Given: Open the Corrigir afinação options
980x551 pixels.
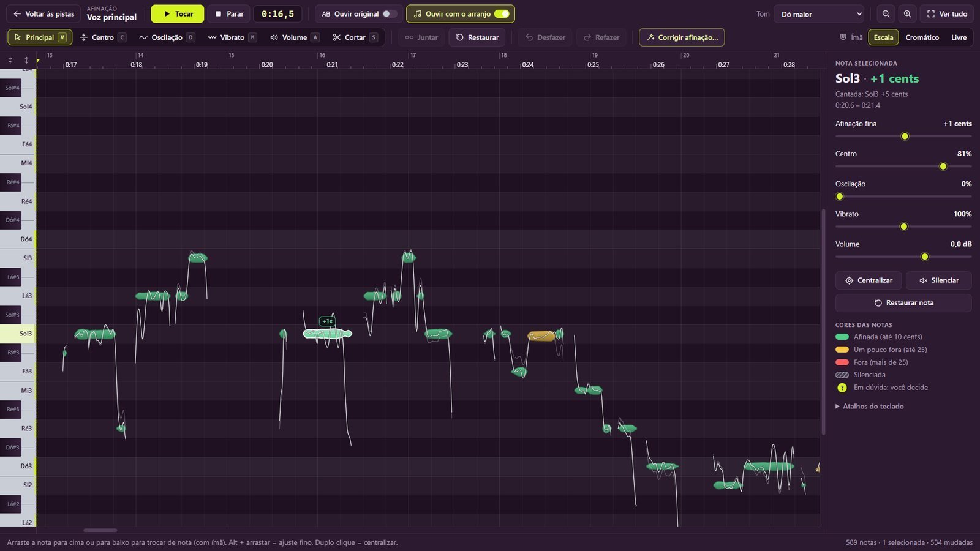Looking at the screenshot, I should point(682,37).
